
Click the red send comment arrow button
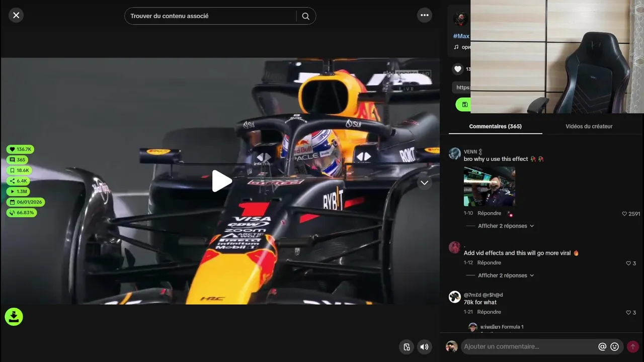pyautogui.click(x=633, y=346)
